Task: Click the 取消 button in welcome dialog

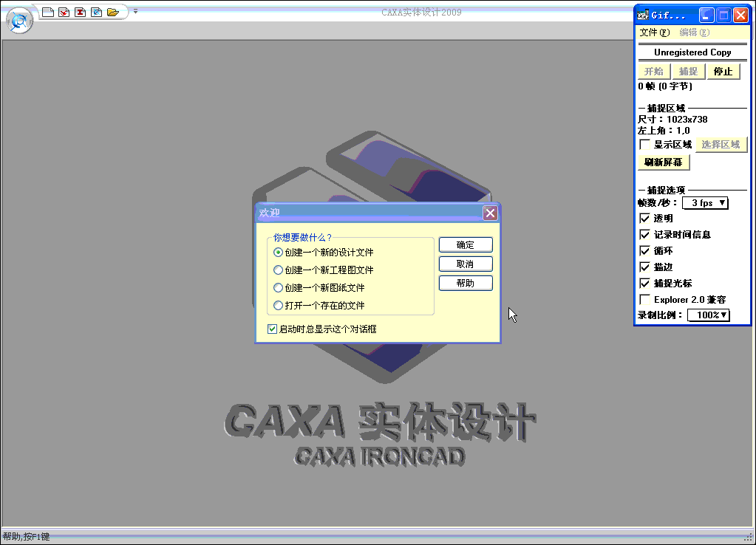Action: (x=466, y=264)
